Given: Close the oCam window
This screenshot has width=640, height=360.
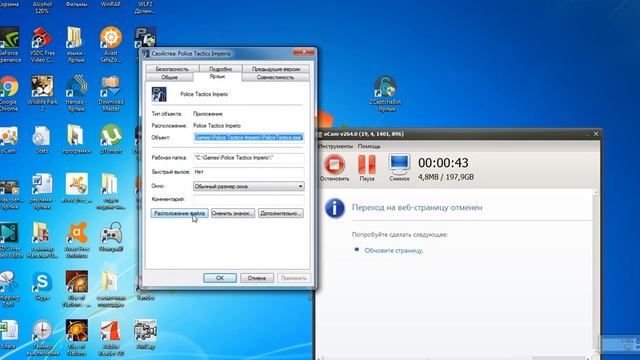Looking at the screenshot, I should 596,133.
